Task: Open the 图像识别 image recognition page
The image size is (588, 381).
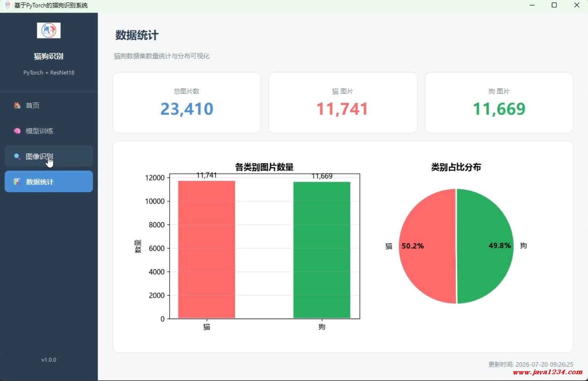Action: [x=49, y=156]
